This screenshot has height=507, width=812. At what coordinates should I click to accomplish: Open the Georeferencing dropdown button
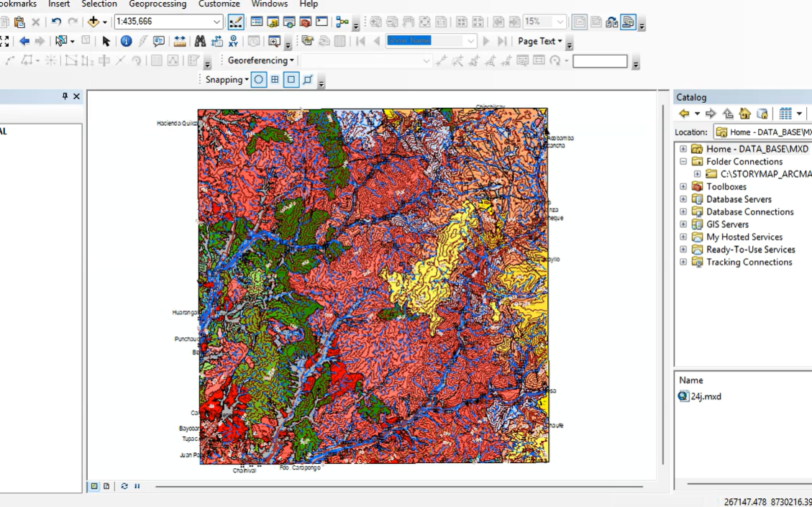pos(260,60)
